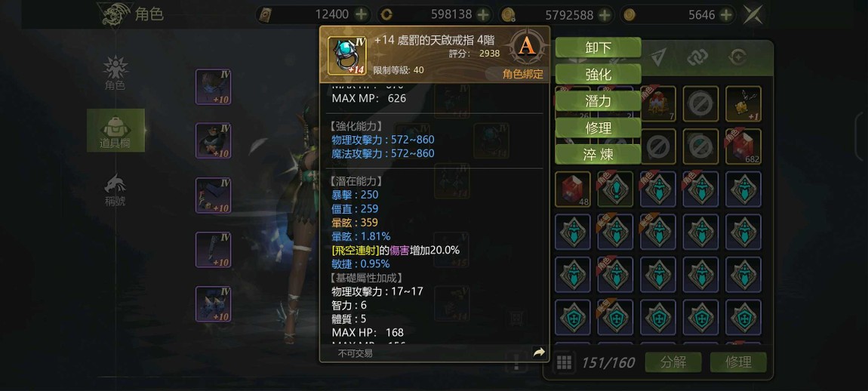
Task: Select the 道具欄 inventory tab
Action: pyautogui.click(x=115, y=131)
